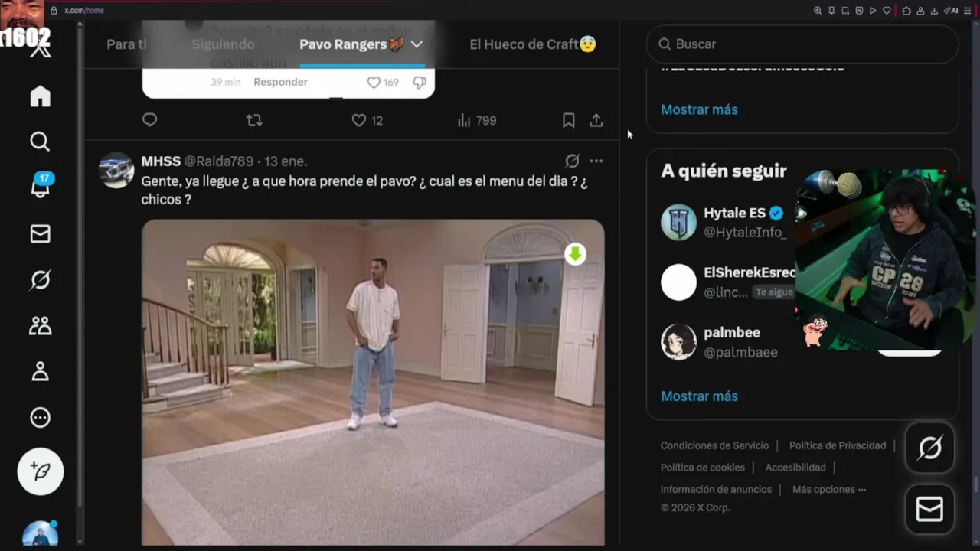Image resolution: width=980 pixels, height=551 pixels.
Task: Repost the post with 12 likes
Action: coord(254,120)
